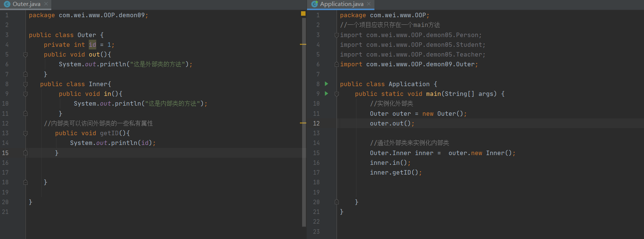Click the Application.java runnable class icon

tap(315, 4)
